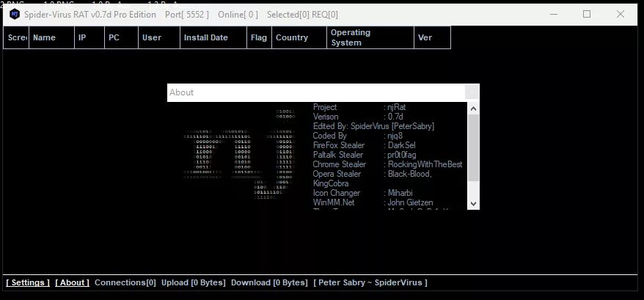644x300 pixels.
Task: Click the Download [0 Bytes] status entry
Action: click(269, 282)
